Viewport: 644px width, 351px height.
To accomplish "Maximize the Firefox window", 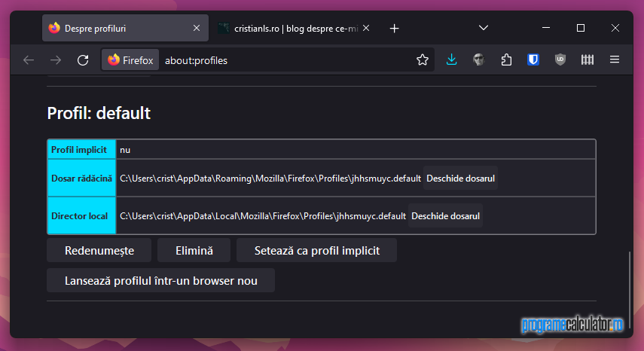I will pyautogui.click(x=580, y=28).
